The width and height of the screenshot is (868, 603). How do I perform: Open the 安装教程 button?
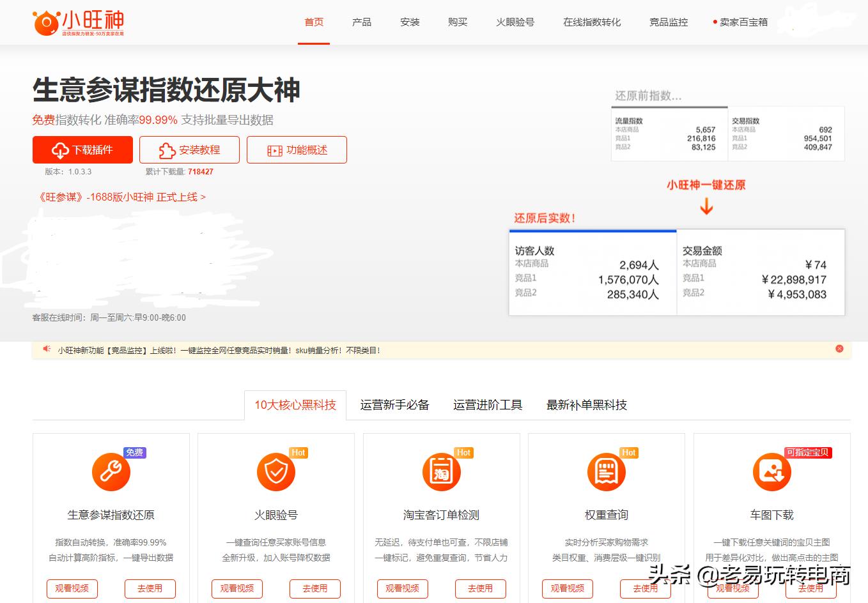[189, 149]
